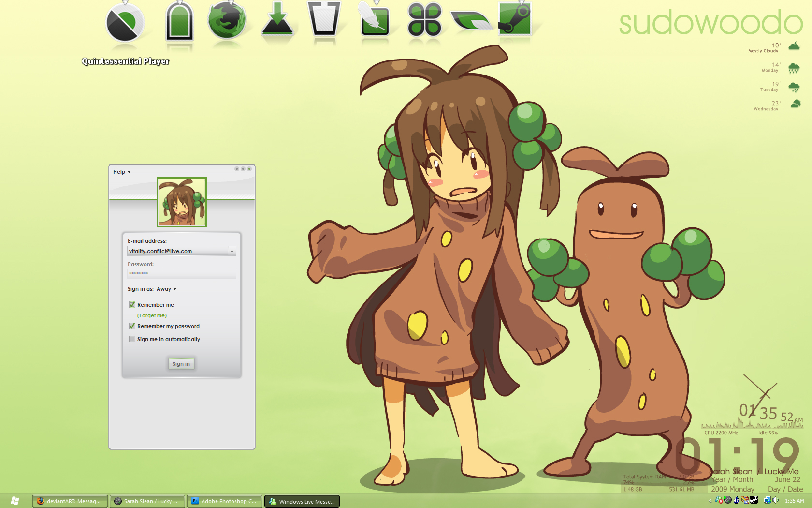
Task: Launch Quintessential Player from the dock
Action: tap(125, 23)
